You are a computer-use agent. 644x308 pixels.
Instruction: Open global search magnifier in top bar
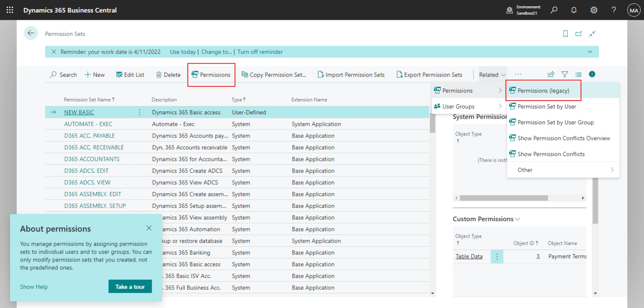[553, 10]
